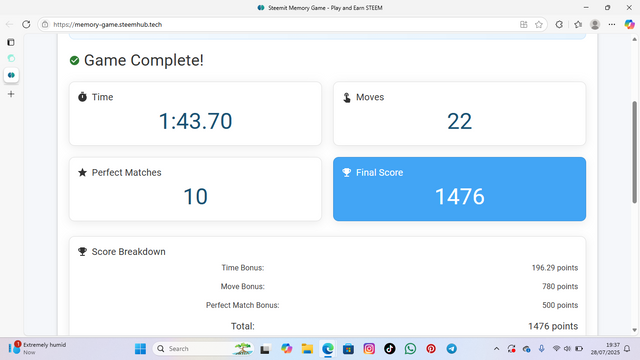640x360 pixels.
Task: Select the second vertical tab
Action: 11,58
